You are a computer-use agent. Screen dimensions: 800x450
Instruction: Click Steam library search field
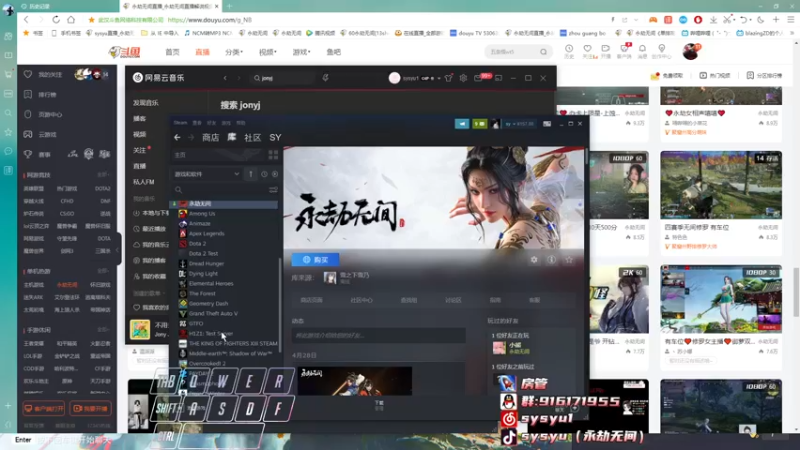[x=221, y=190]
